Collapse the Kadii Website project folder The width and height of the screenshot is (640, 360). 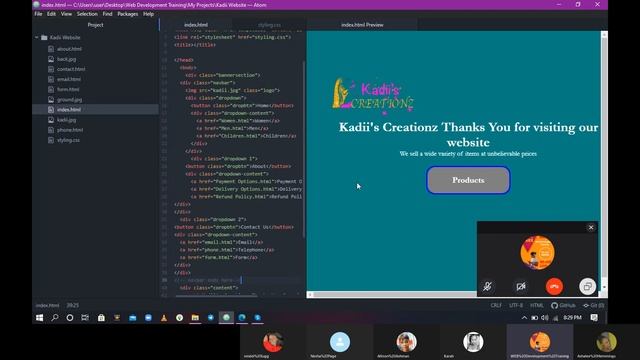(x=36, y=38)
